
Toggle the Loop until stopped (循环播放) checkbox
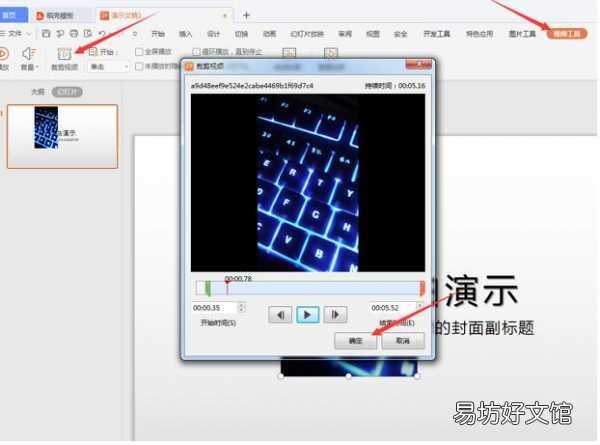(196, 52)
